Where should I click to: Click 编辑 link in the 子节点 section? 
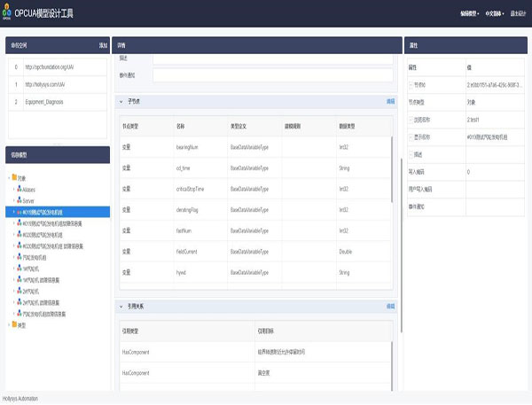click(x=390, y=101)
